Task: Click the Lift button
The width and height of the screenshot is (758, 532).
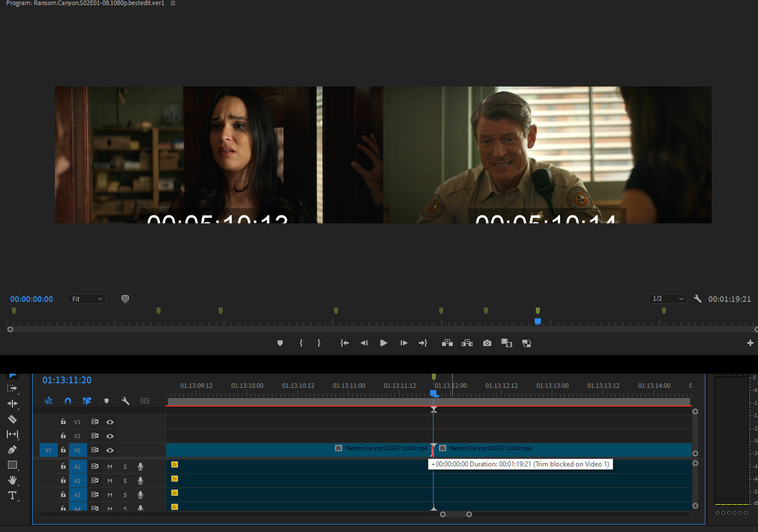Action: pos(447,343)
